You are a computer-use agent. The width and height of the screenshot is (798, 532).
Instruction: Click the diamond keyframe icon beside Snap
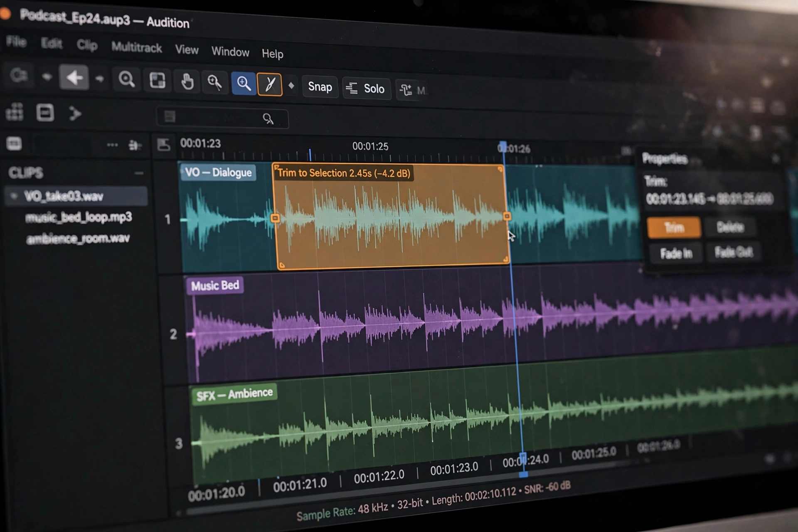point(291,86)
